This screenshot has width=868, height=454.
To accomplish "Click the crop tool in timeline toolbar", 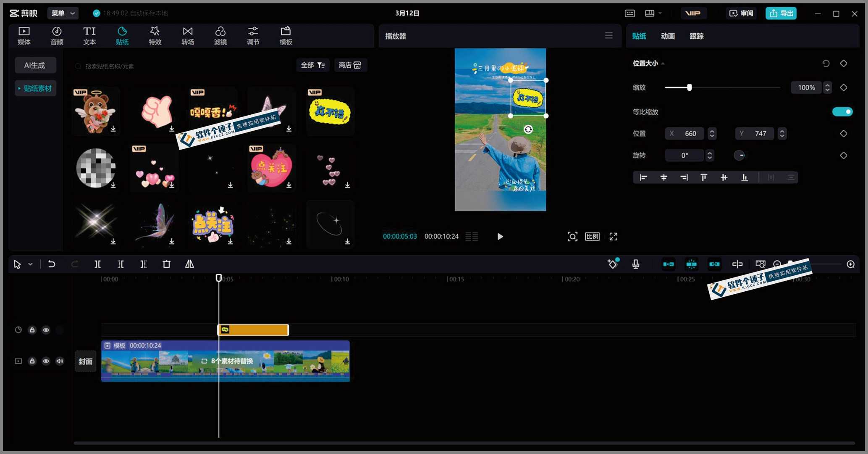I will [x=166, y=264].
